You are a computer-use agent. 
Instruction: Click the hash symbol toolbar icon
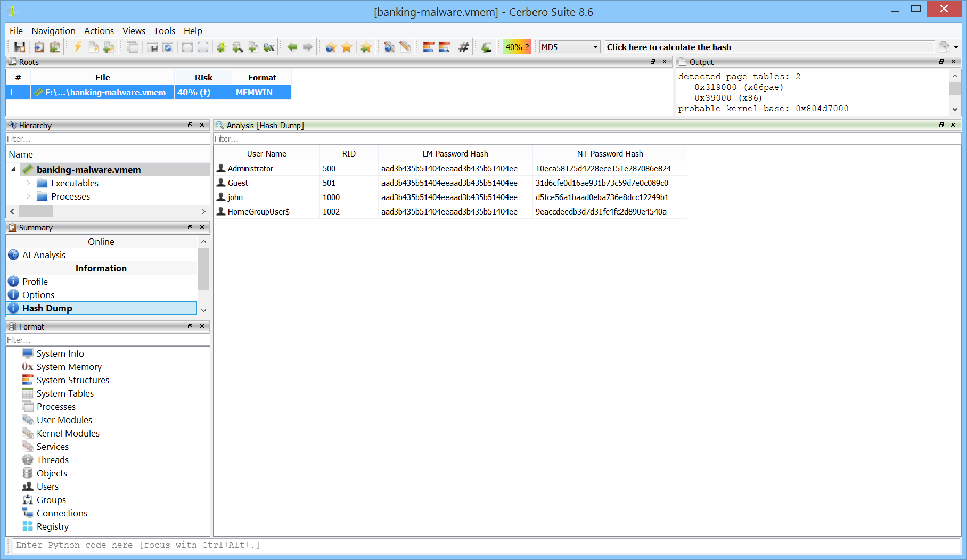pyautogui.click(x=464, y=47)
